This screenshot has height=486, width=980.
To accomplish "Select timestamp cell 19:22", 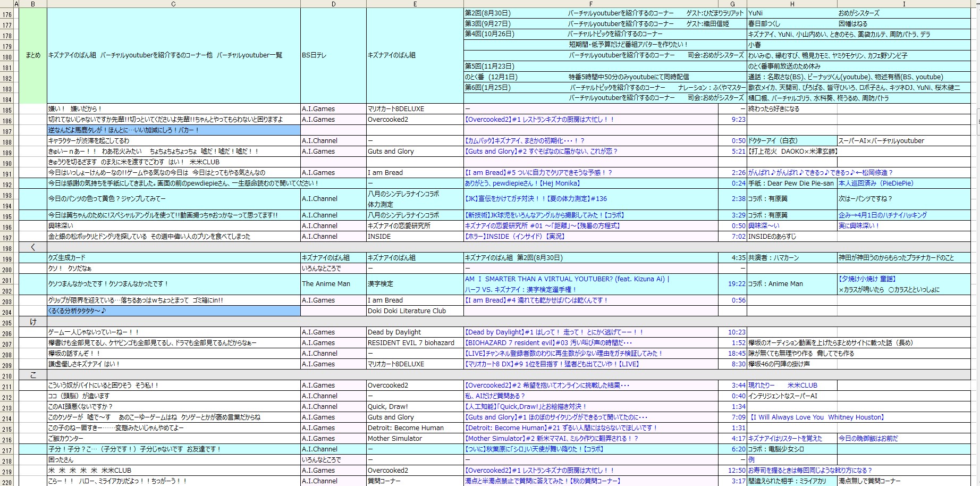I will point(732,284).
